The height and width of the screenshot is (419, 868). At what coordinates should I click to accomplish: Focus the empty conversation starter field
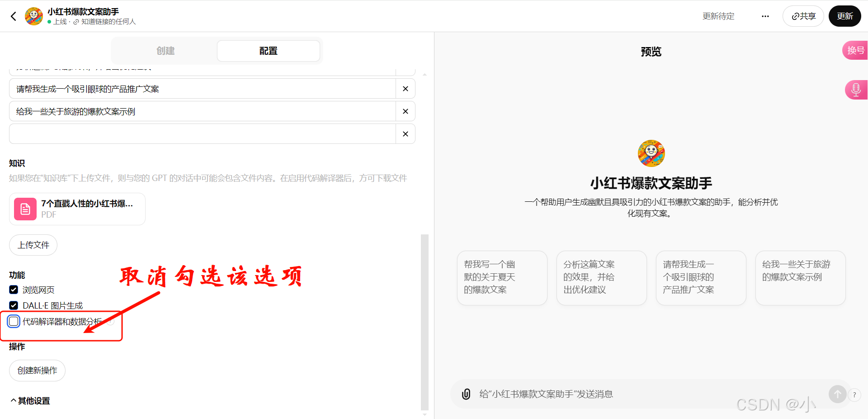point(203,134)
